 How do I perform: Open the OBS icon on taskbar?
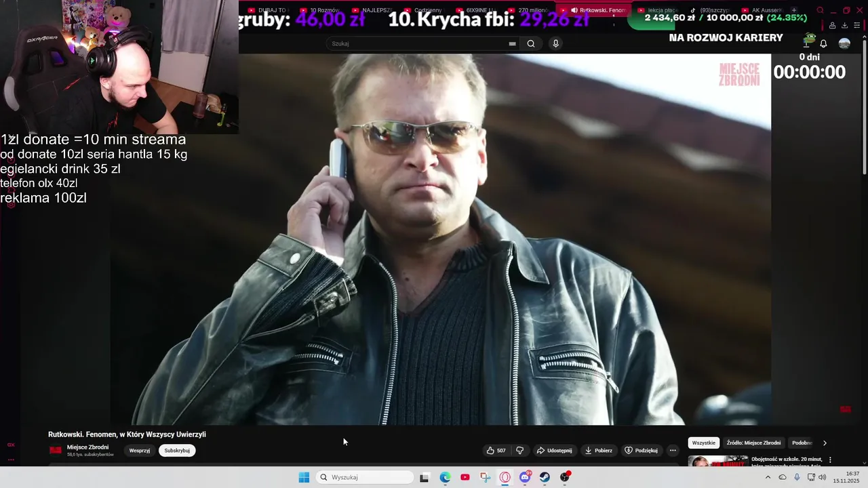pos(565,477)
